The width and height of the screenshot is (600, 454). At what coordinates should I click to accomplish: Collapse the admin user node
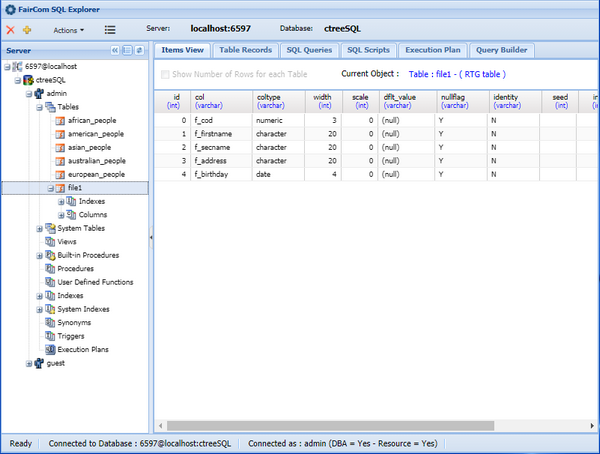[29, 94]
